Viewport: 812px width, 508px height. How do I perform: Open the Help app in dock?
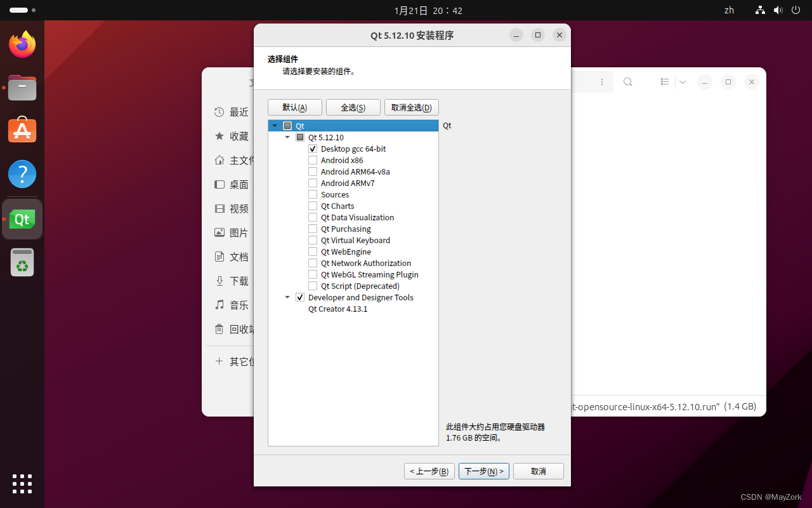pos(22,173)
